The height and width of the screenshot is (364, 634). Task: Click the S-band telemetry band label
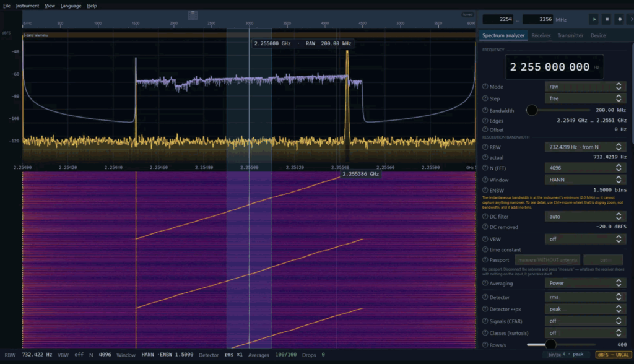[36, 35]
